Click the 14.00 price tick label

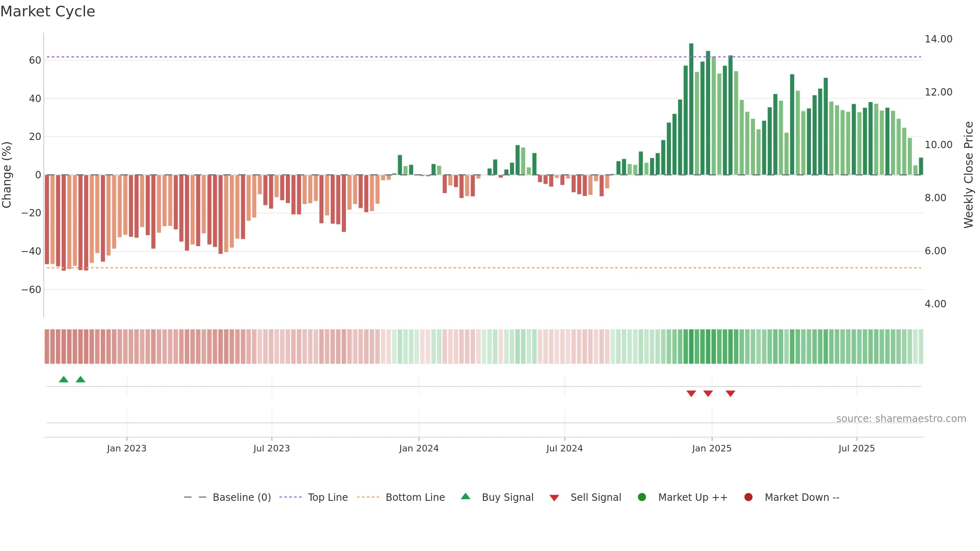[938, 39]
